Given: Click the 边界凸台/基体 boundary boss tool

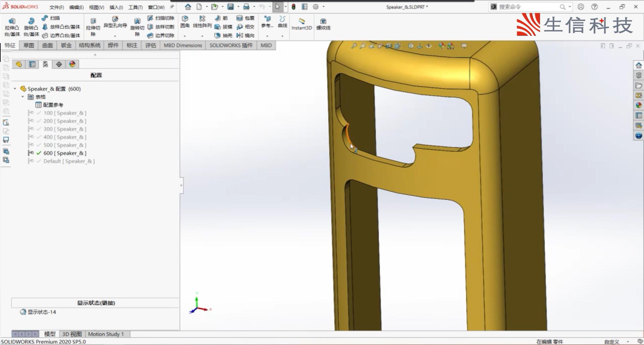Looking at the screenshot, I should (x=61, y=35).
